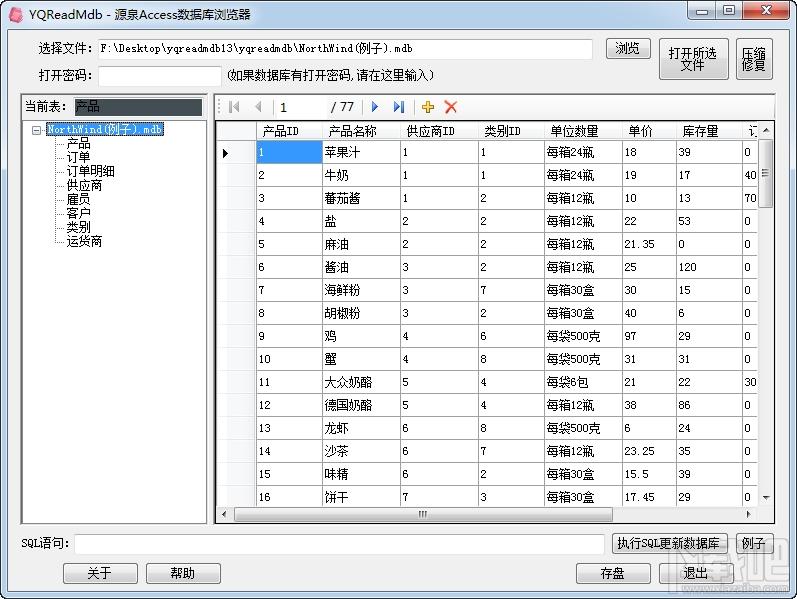This screenshot has width=797, height=599.
Task: Click the 单价 column header
Action: coord(649,131)
